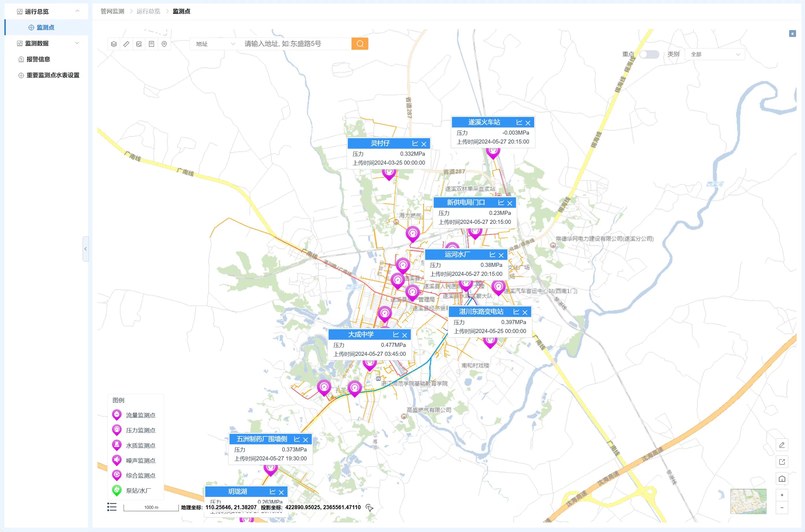Open 报警信息 menu item
The height and width of the screenshot is (532, 805).
tap(38, 59)
